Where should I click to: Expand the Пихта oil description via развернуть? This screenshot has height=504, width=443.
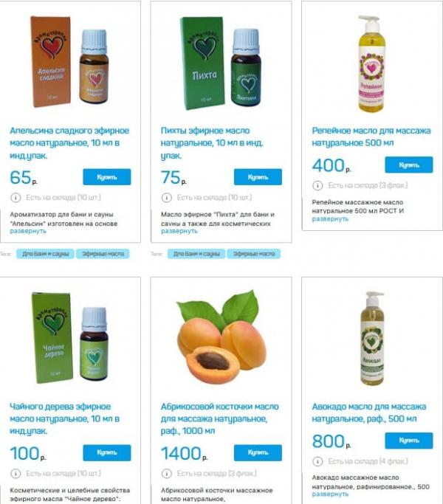pyautogui.click(x=179, y=231)
